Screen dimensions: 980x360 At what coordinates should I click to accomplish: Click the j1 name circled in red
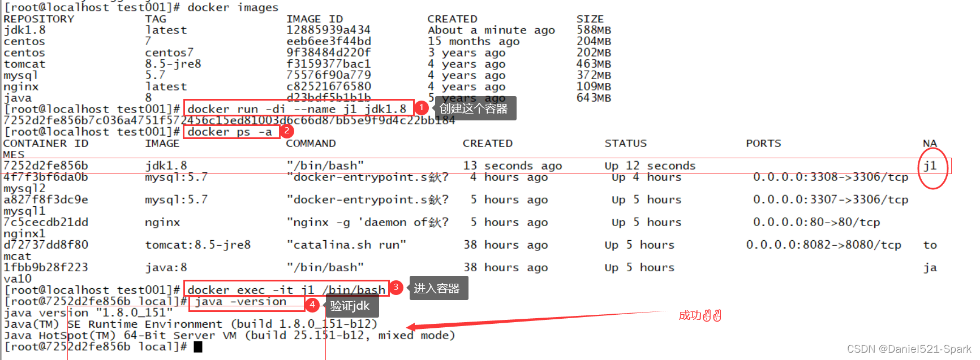point(930,166)
